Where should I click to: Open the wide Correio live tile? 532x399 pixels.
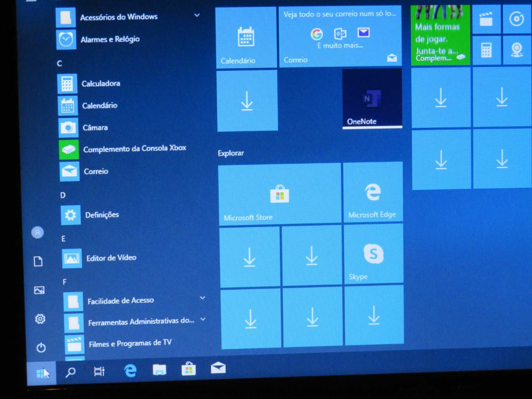[340, 36]
